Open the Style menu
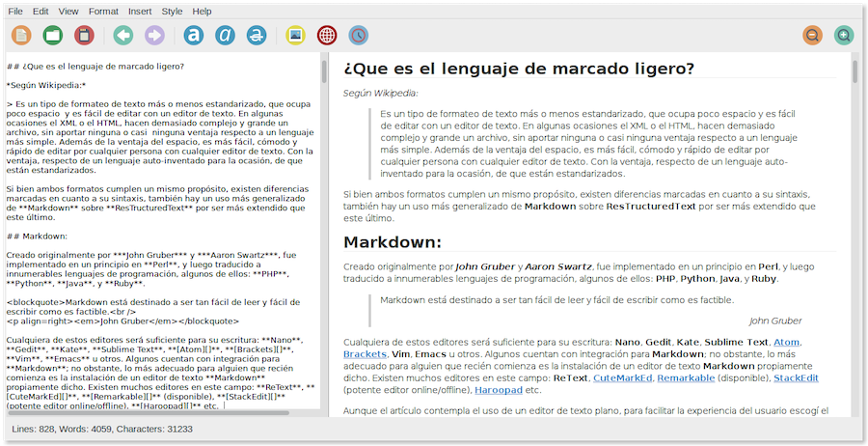The image size is (868, 446). tap(172, 11)
